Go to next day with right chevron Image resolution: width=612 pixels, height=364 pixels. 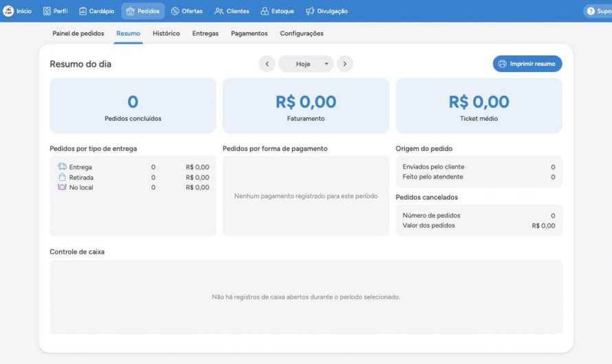pos(345,64)
